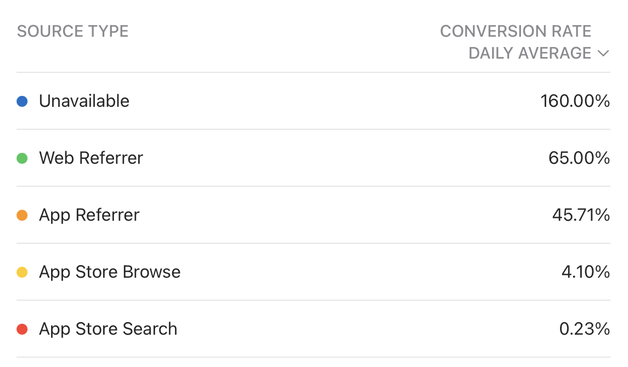Click the red App Store Search dot
The image size is (628, 367).
[22, 329]
